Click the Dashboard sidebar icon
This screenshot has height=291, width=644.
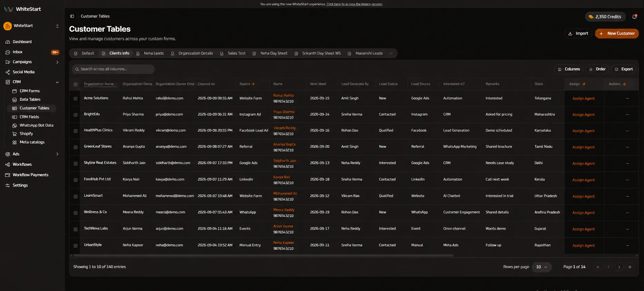point(8,42)
